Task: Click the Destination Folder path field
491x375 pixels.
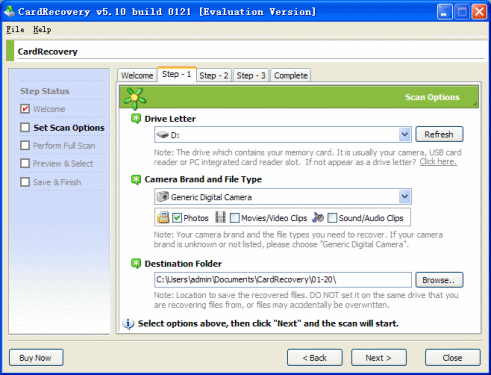Action: 283,280
